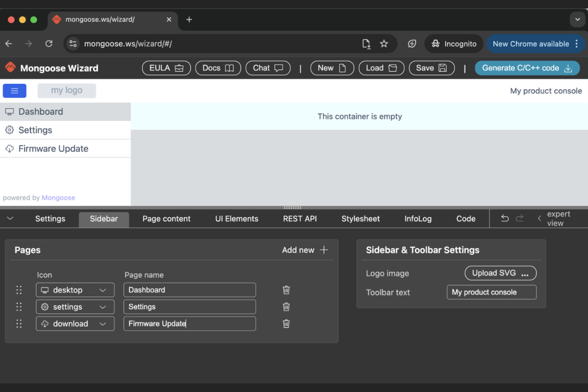The width and height of the screenshot is (588, 392).
Task: Click the Upload SVG button
Action: point(500,273)
